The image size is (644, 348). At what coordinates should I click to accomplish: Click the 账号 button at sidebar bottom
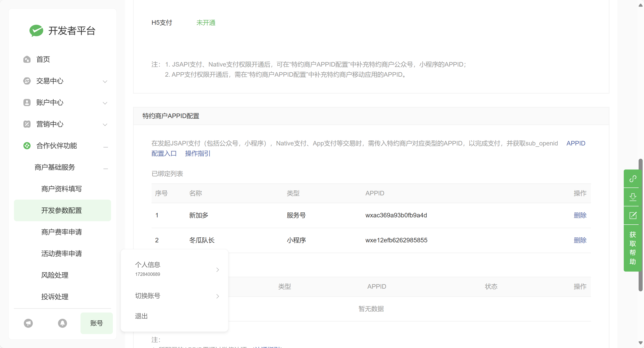[x=96, y=323]
